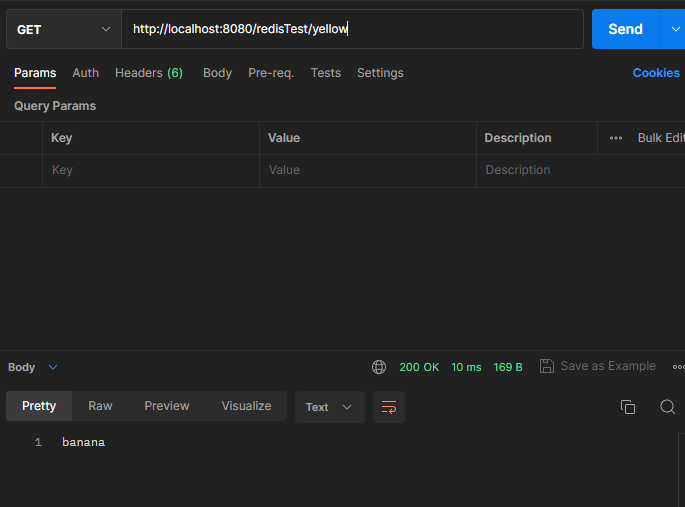The image size is (685, 507).
Task: Switch to the Headers (6) tab
Action: coord(148,73)
